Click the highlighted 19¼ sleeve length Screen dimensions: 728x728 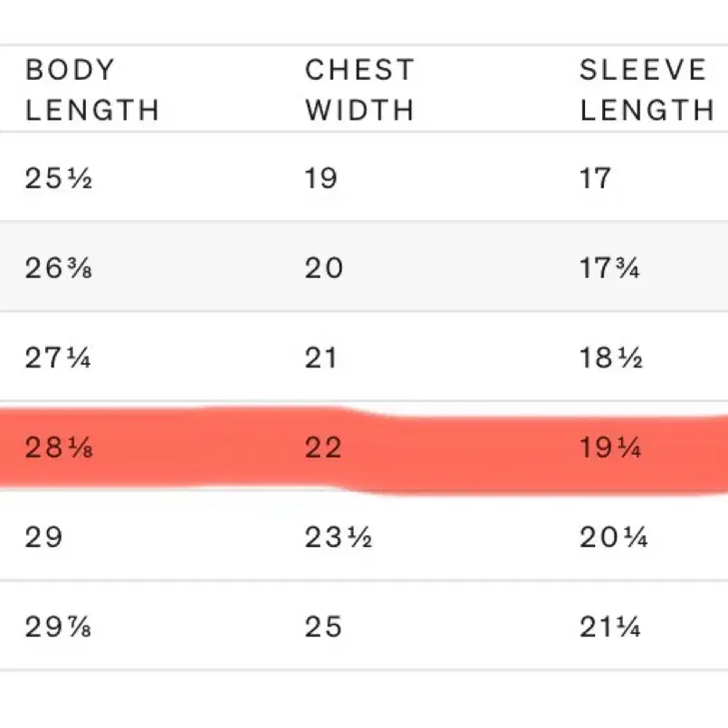(610, 447)
